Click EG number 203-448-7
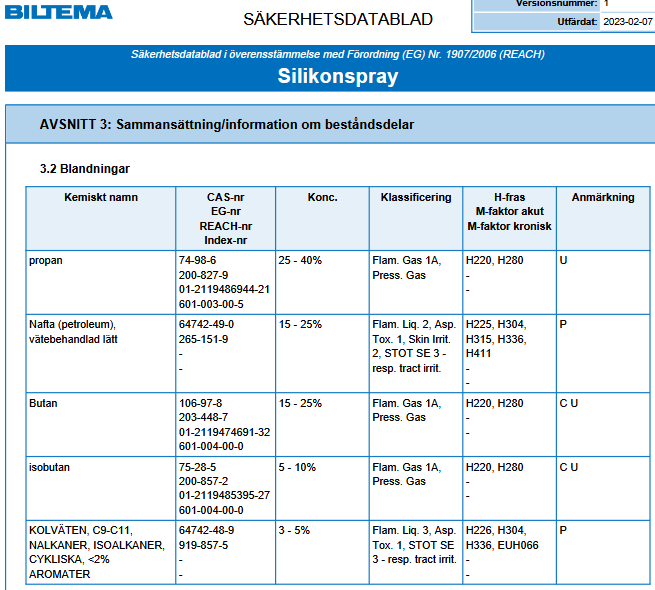This screenshot has height=590, width=655. click(x=203, y=417)
